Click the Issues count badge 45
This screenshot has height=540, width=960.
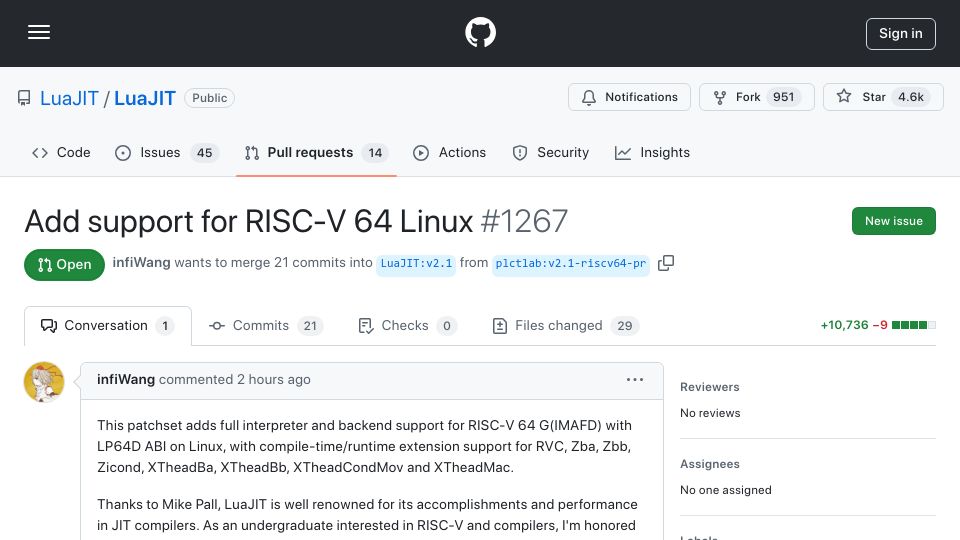coord(204,152)
